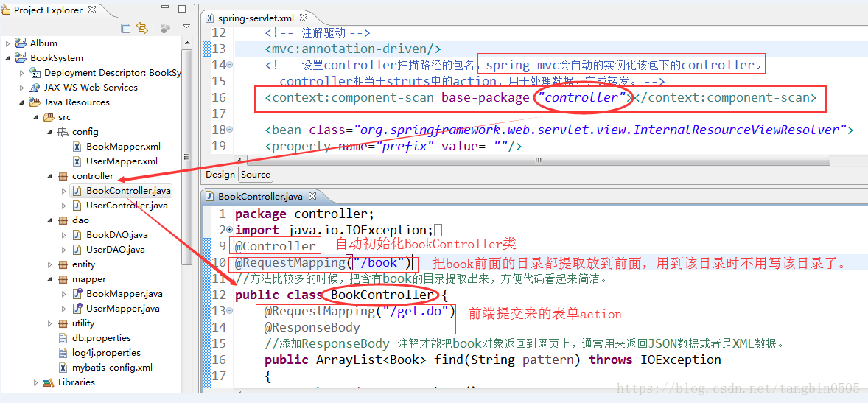Click the BookController.java file icon
The height and width of the screenshot is (403, 868).
77,191
